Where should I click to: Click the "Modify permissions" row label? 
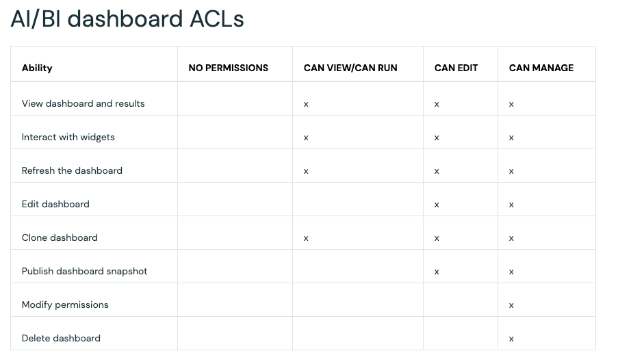(65, 305)
